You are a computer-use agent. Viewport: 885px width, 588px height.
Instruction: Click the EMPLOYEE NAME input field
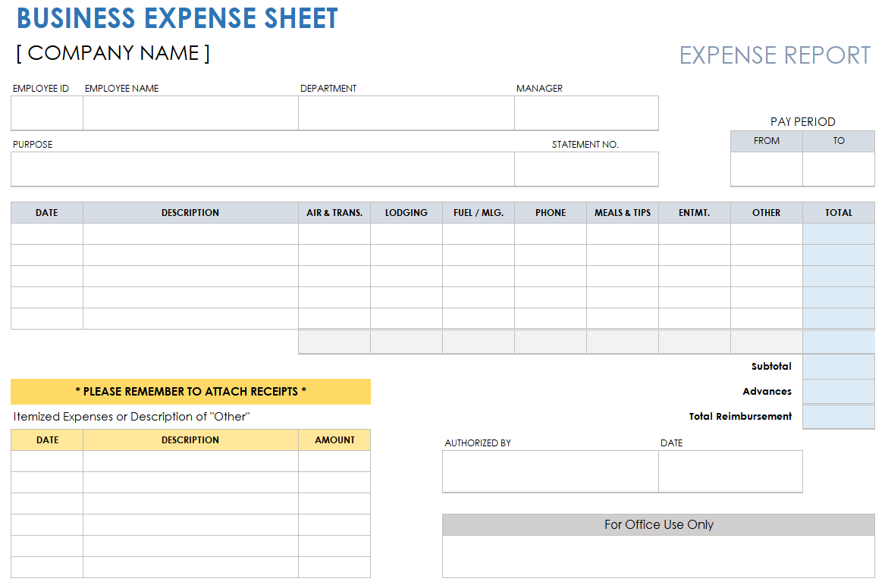point(190,113)
